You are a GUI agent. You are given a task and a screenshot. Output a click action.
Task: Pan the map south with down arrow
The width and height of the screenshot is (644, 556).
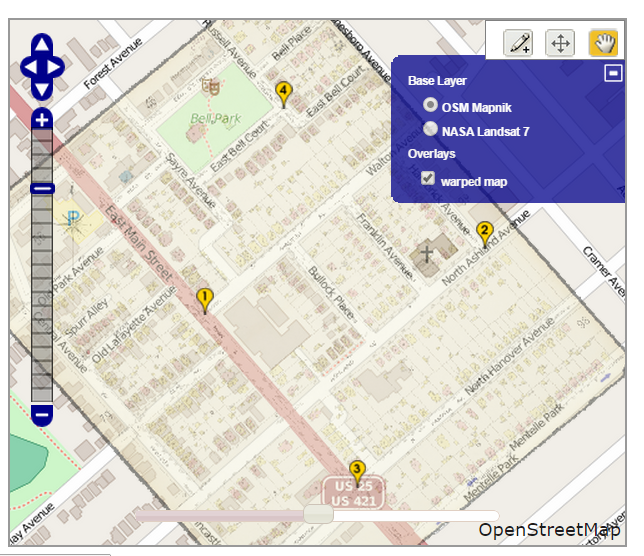click(42, 90)
